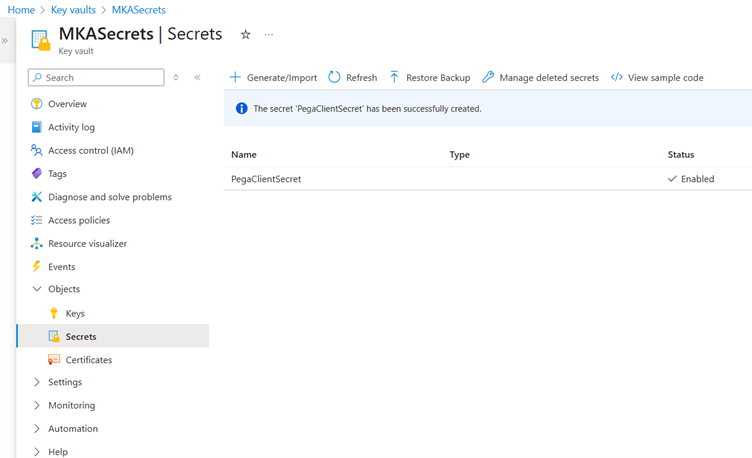Click Key vaults breadcrumb link
Screen dimensions: 752x458
(x=73, y=10)
